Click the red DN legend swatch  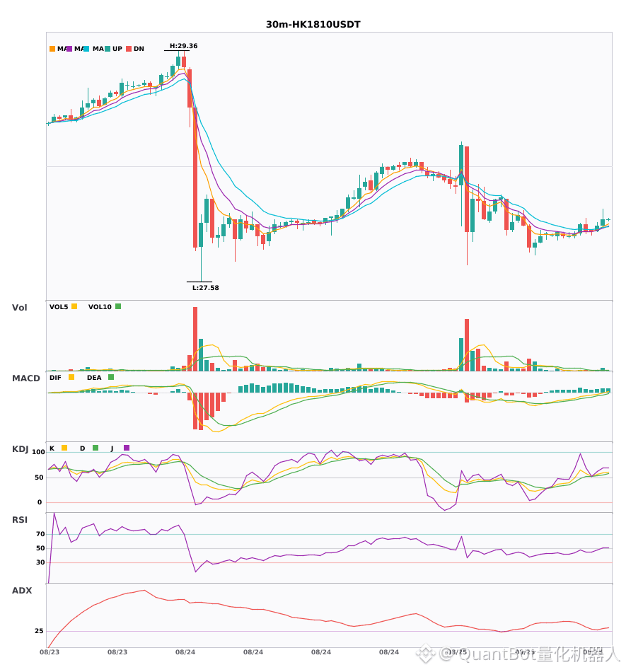tap(129, 49)
